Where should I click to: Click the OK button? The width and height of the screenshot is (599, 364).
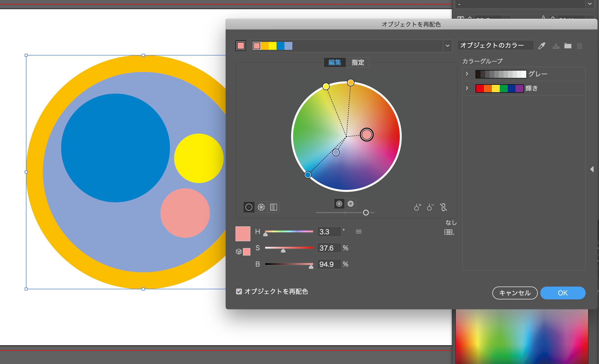[x=563, y=293]
